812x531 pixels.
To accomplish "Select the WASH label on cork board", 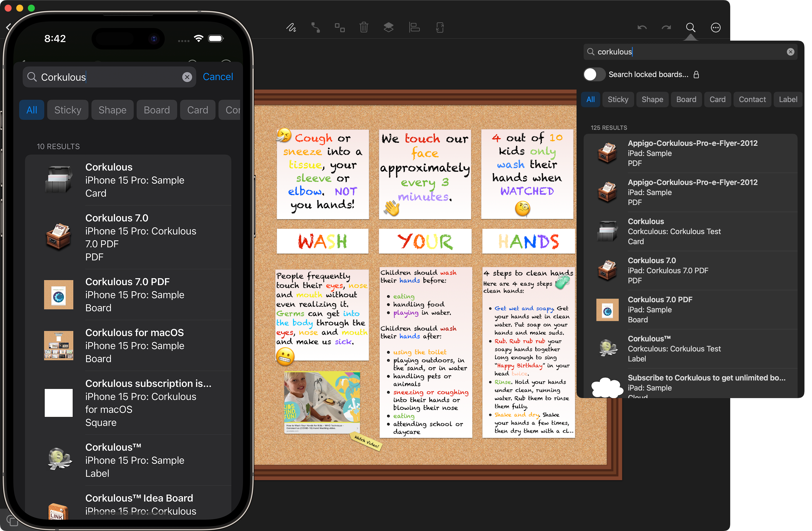I will pos(322,241).
